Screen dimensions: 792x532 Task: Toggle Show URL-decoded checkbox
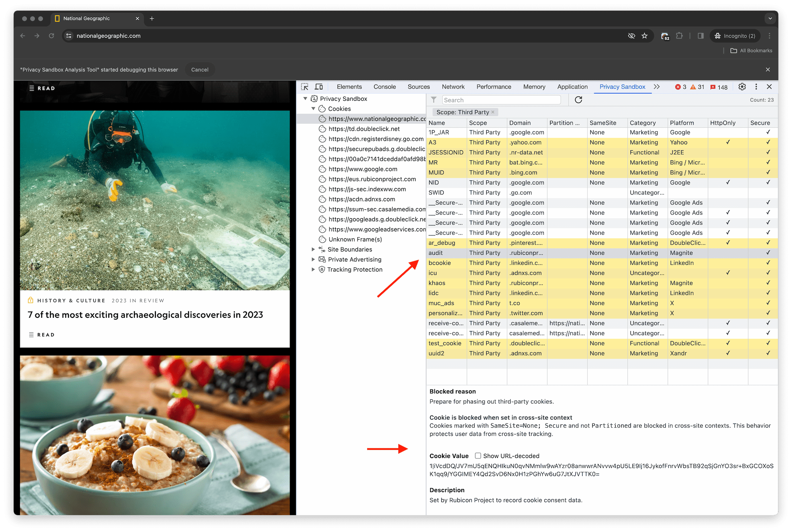click(479, 455)
